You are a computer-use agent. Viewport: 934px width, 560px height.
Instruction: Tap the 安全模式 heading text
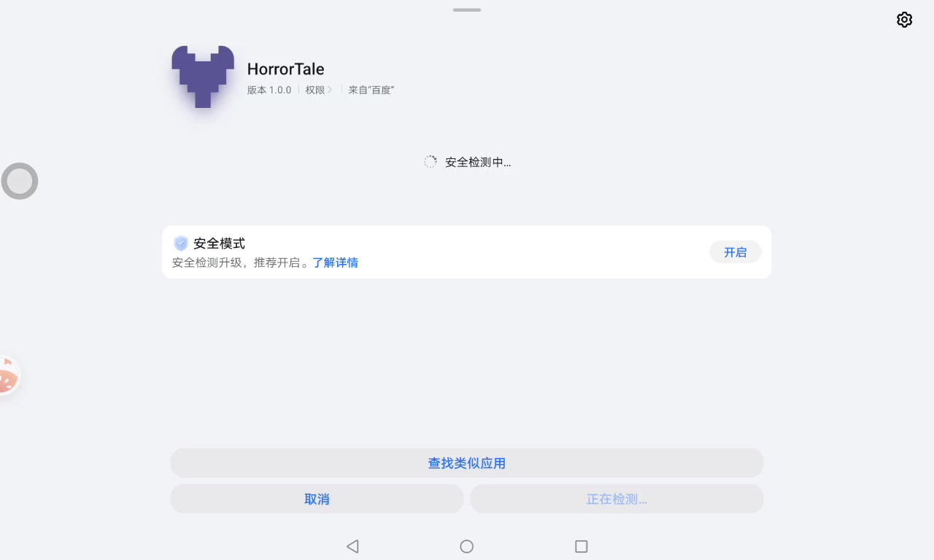220,244
